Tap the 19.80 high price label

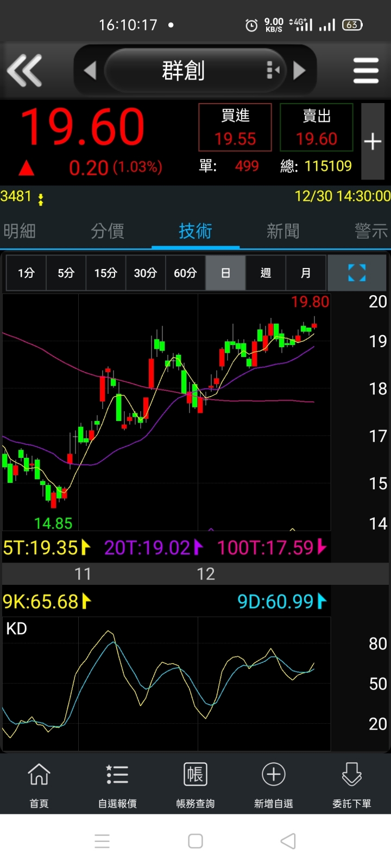[310, 302]
